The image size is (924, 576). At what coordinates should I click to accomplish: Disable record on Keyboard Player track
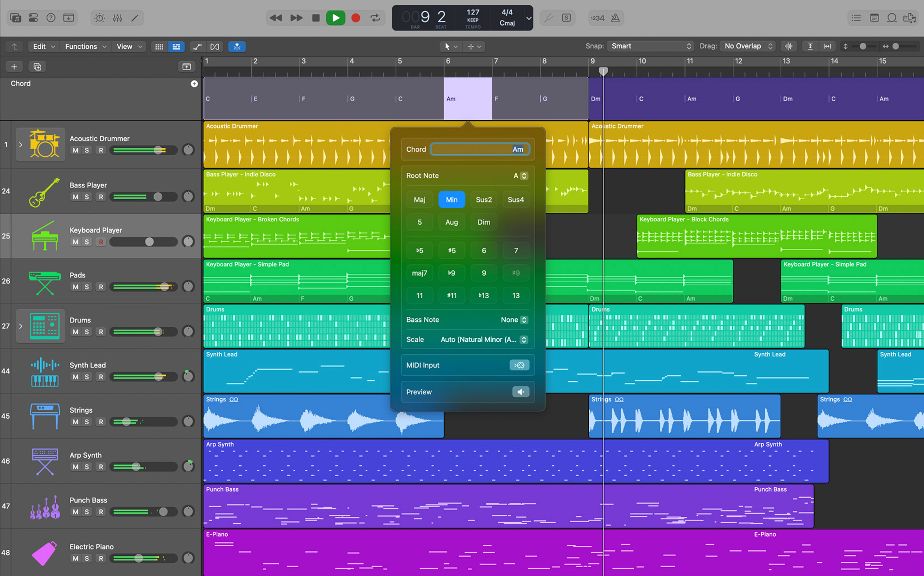101,242
